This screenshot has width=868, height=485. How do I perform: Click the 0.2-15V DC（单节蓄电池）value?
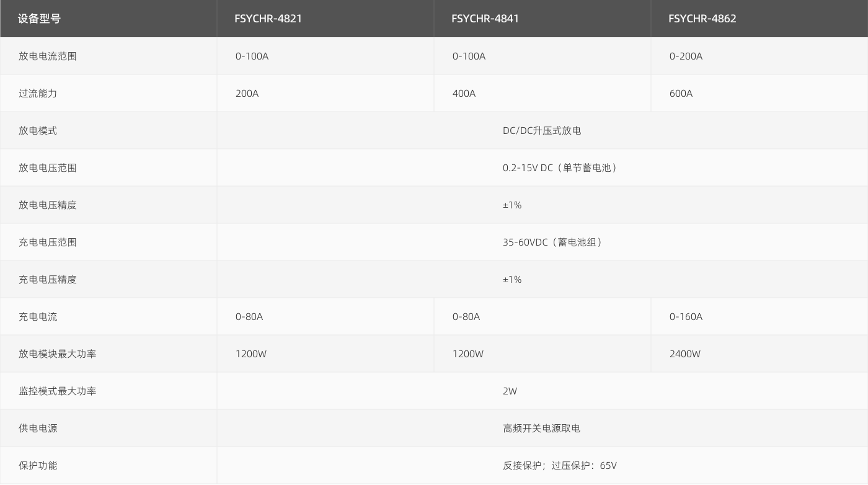560,168
